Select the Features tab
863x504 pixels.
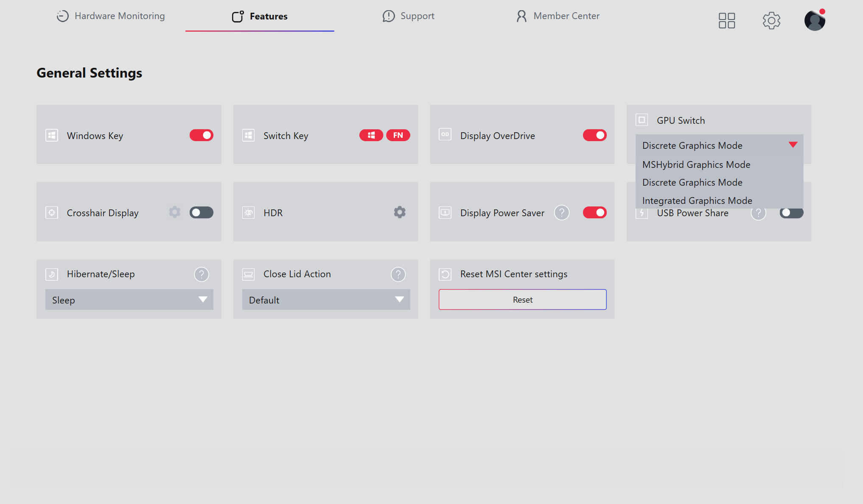point(260,16)
